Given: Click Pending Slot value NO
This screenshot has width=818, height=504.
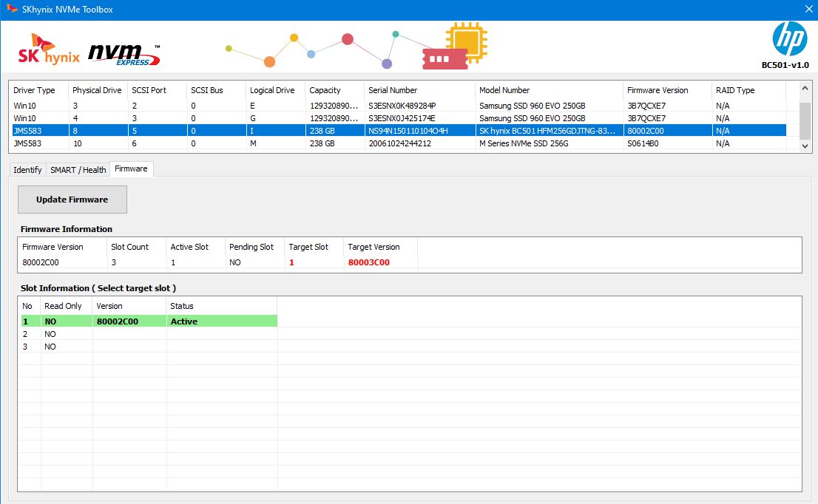Looking at the screenshot, I should coord(234,262).
